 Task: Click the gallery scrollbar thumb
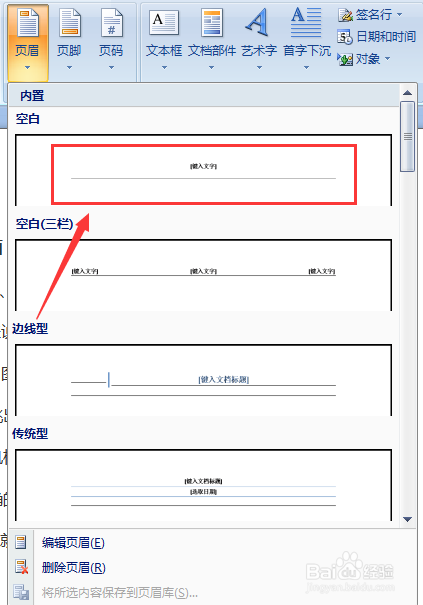[407, 136]
